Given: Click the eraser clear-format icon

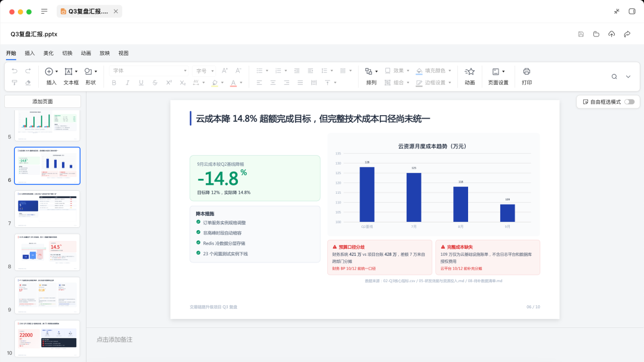Looking at the screenshot, I should point(28,82).
